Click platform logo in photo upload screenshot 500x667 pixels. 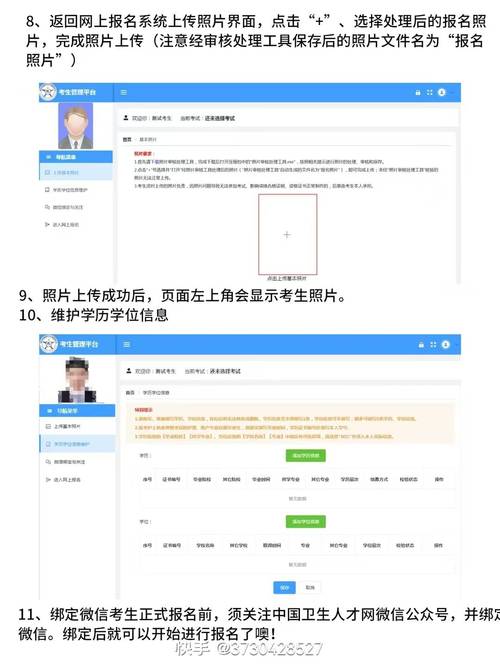48,92
